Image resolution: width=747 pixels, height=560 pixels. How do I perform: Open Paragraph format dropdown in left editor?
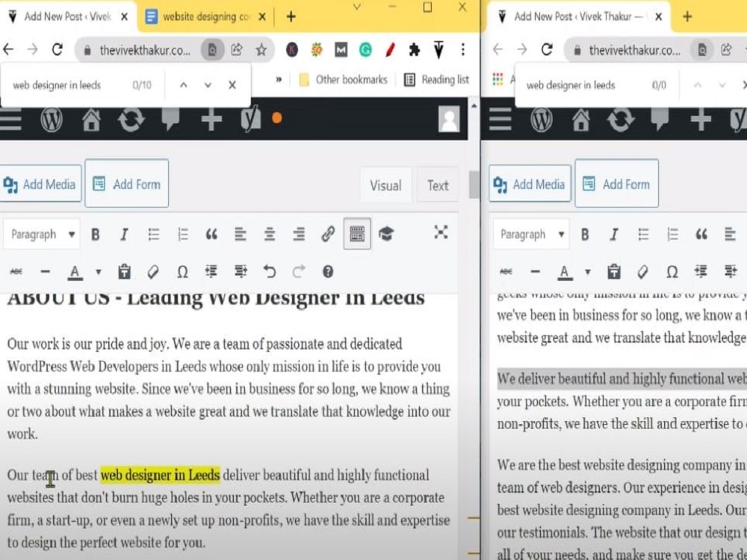pyautogui.click(x=42, y=234)
